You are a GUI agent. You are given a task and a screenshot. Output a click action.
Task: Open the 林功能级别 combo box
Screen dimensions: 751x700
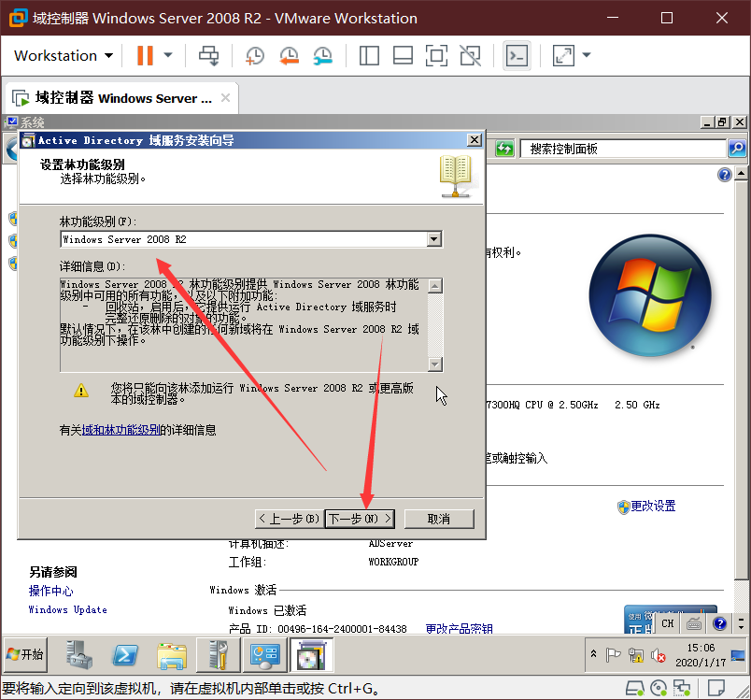[251, 239]
